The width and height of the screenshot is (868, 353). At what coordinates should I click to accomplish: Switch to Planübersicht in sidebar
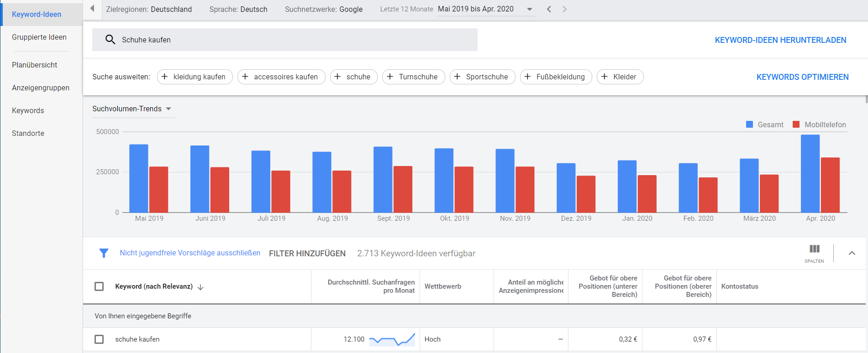coord(35,65)
